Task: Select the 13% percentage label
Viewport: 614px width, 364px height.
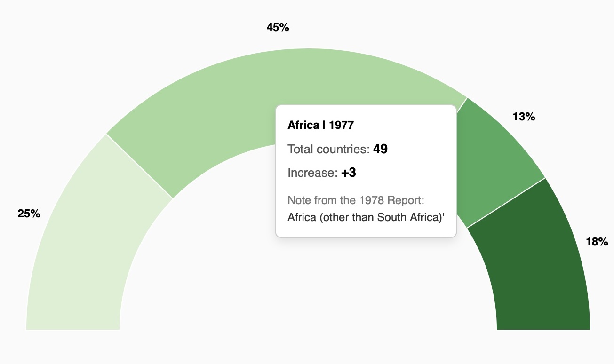Action: (x=524, y=117)
